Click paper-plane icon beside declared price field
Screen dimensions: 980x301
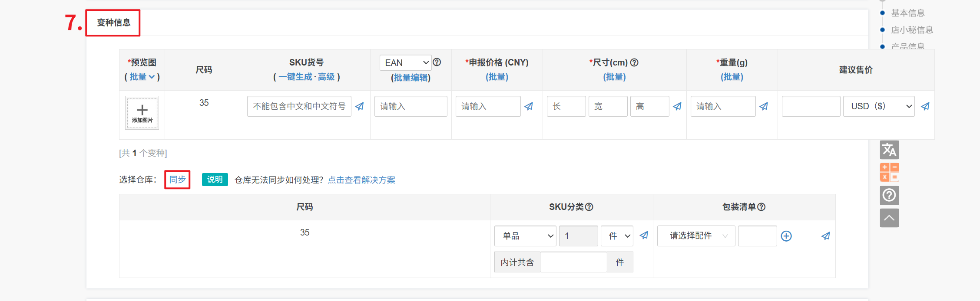point(529,106)
